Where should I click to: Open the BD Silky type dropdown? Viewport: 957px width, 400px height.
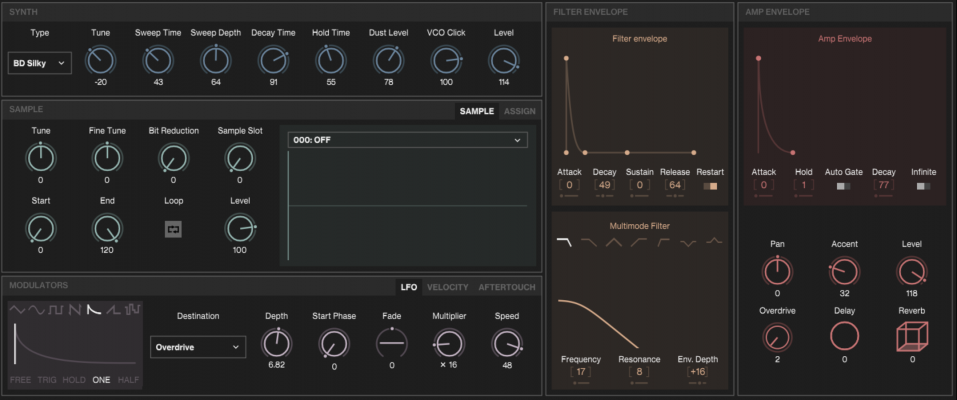point(40,63)
